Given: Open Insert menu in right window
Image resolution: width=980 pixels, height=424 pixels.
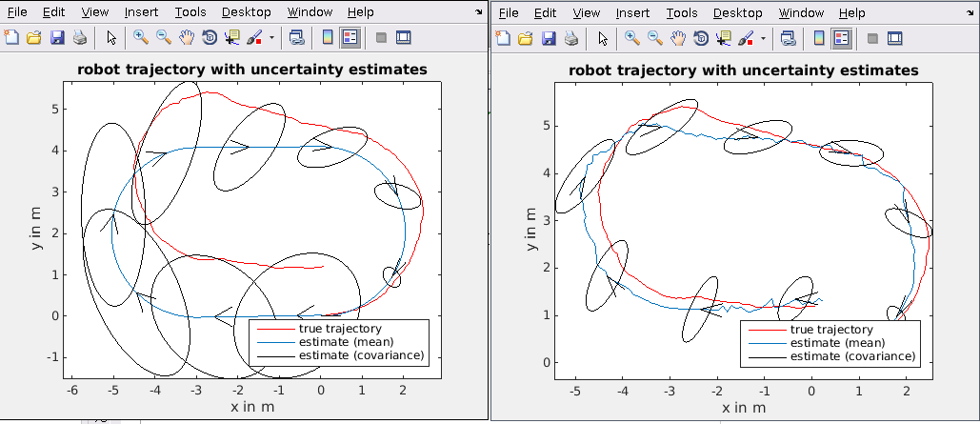Looking at the screenshot, I should pyautogui.click(x=632, y=12).
